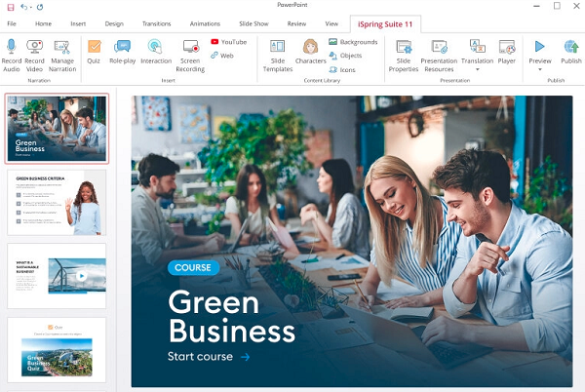This screenshot has height=392, width=585.
Task: Insert an Interaction
Action: click(x=155, y=47)
